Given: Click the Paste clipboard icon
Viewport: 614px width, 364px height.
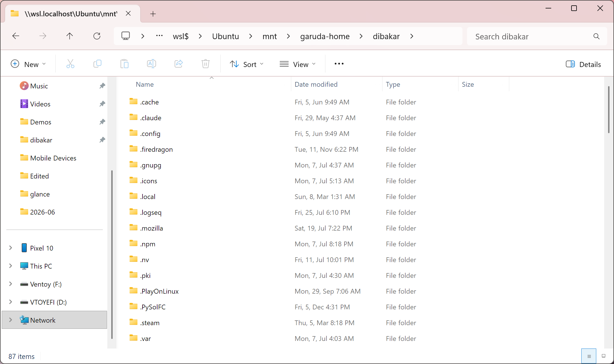Looking at the screenshot, I should [124, 64].
